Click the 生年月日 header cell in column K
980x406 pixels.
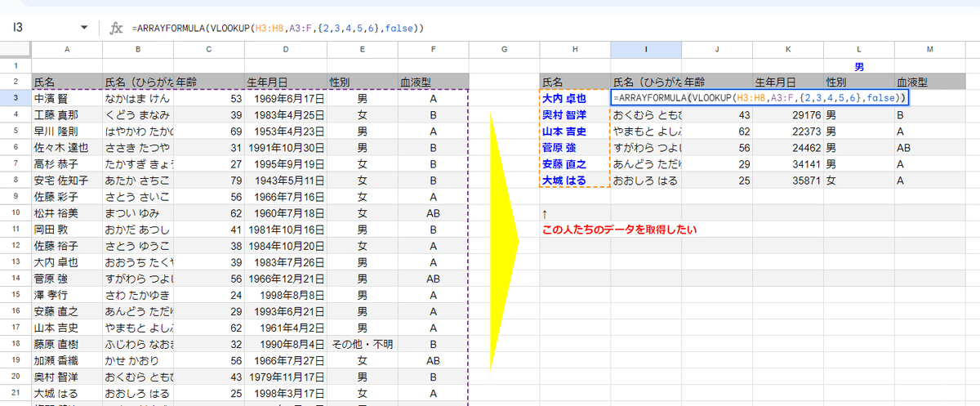coord(788,82)
